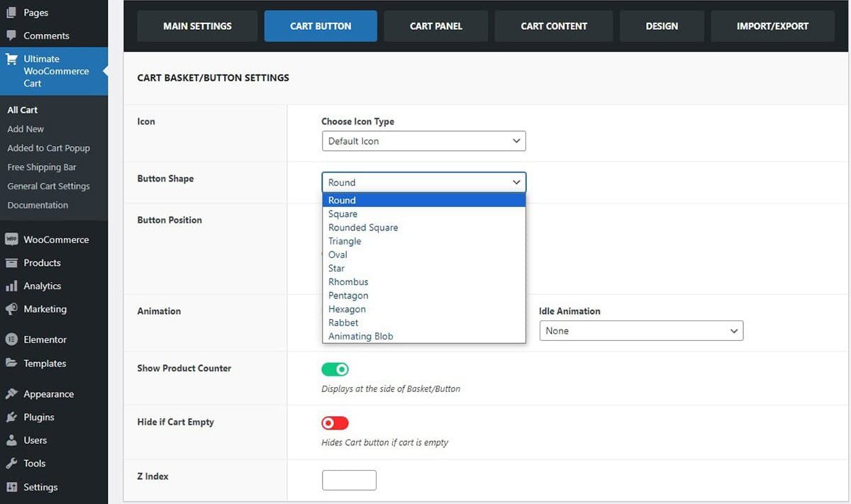Open Added to Cart Popup link

[48, 148]
